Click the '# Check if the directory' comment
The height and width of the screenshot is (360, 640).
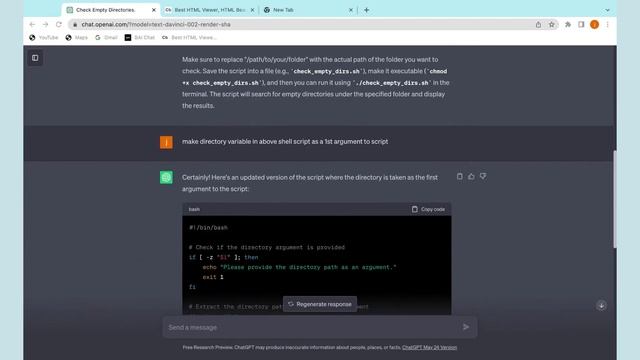[267, 247]
